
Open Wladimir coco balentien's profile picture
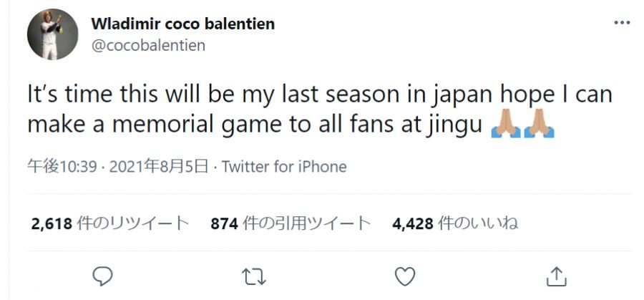point(52,35)
